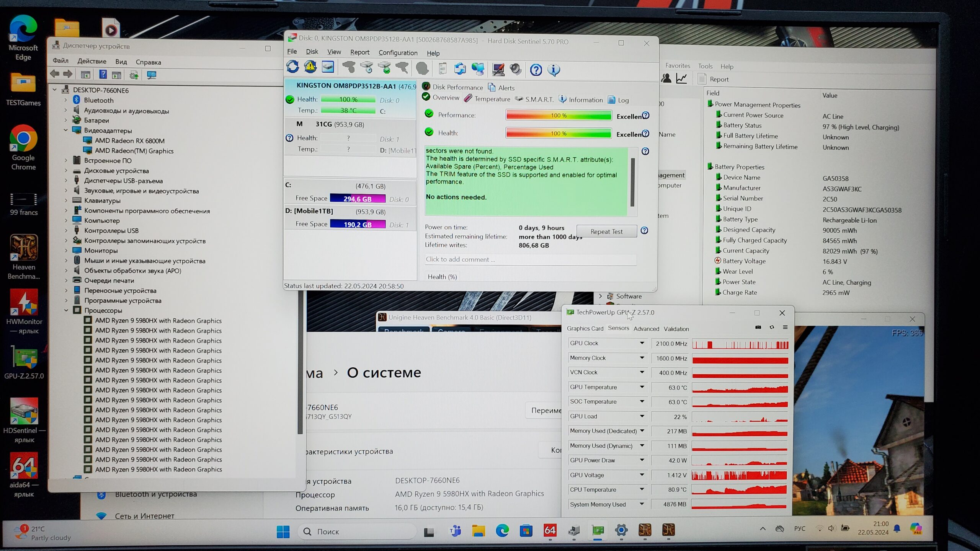Click Windows Start button on taskbar

pos(283,531)
